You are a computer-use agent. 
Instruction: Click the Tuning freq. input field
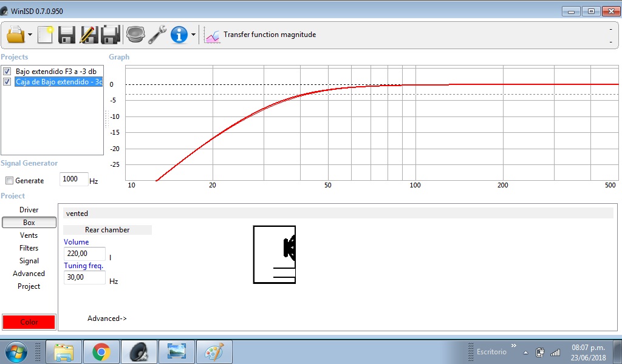tap(84, 277)
